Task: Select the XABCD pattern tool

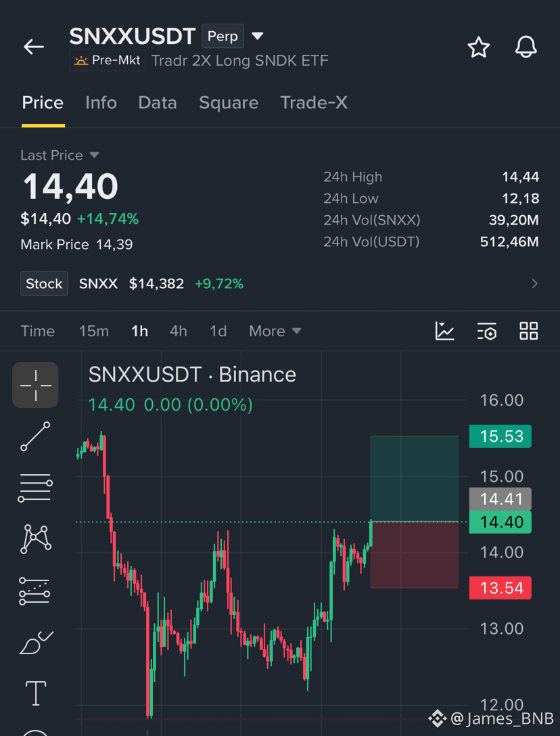Action: 35,539
